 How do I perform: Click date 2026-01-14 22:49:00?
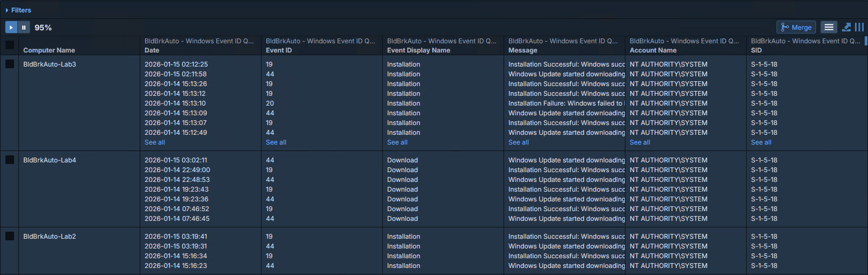[177, 170]
